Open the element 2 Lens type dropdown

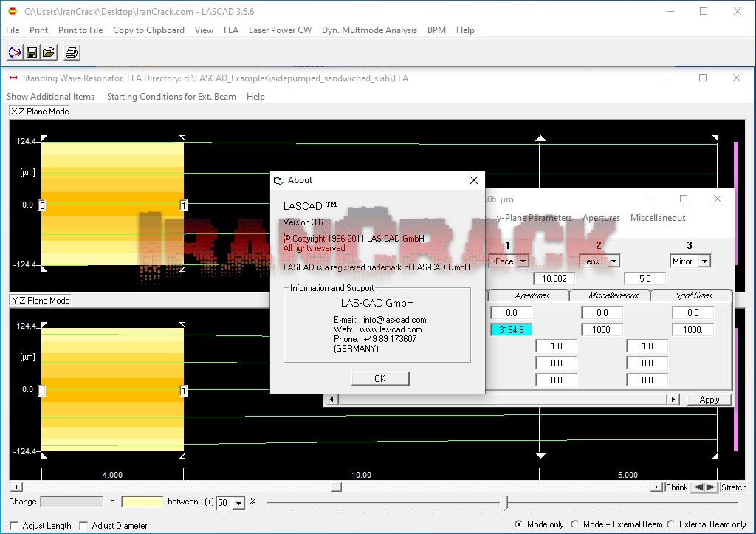[x=614, y=261]
